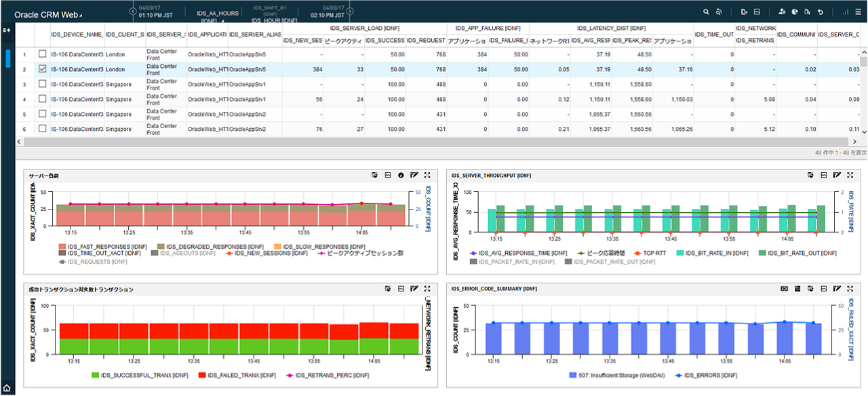Click the export icon in top toolbar

744,12
